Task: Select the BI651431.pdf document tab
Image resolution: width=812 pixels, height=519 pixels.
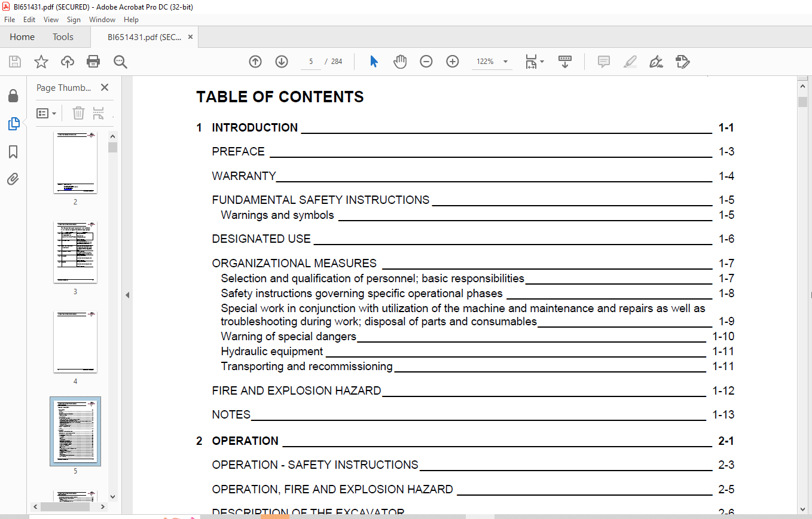Action: click(x=144, y=37)
